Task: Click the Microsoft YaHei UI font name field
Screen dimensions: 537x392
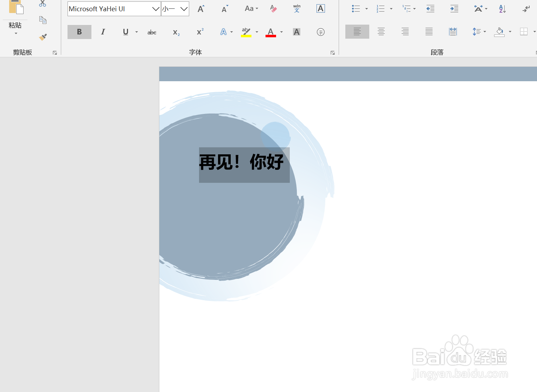Action: pyautogui.click(x=110, y=9)
